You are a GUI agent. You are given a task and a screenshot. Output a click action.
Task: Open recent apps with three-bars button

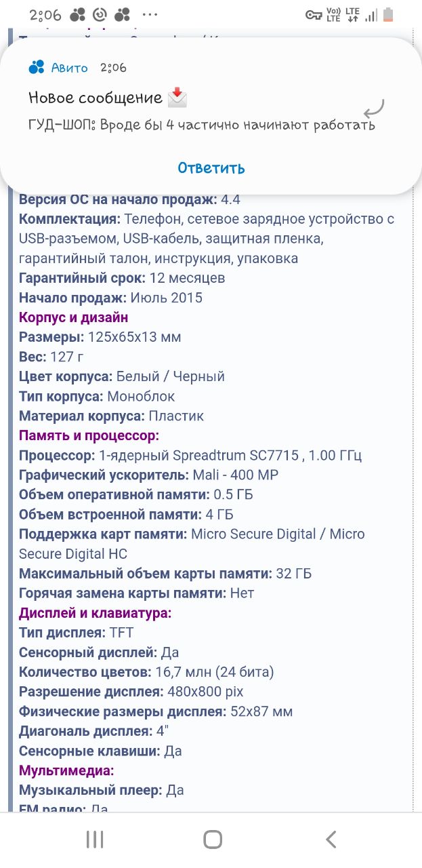[95, 840]
